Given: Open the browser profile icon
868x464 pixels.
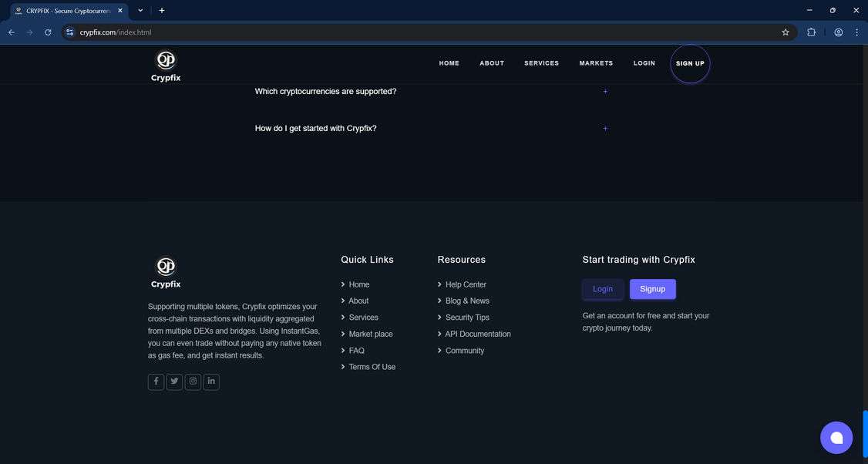Looking at the screenshot, I should 839,32.
